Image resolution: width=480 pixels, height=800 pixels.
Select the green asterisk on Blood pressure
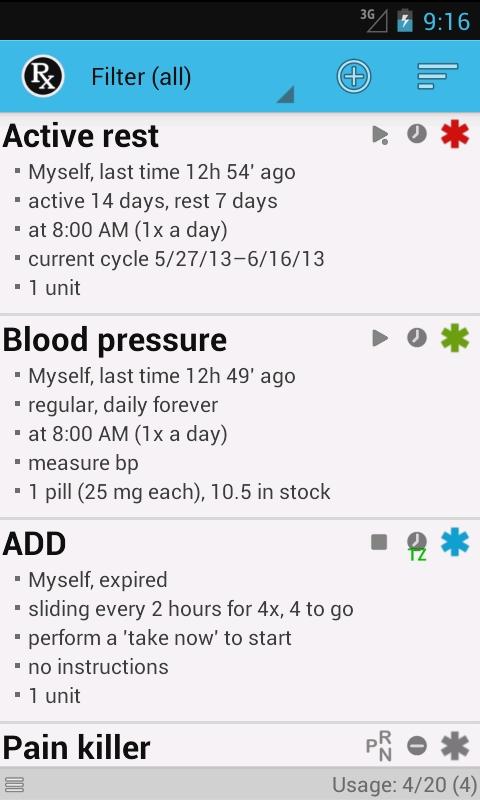[455, 339]
